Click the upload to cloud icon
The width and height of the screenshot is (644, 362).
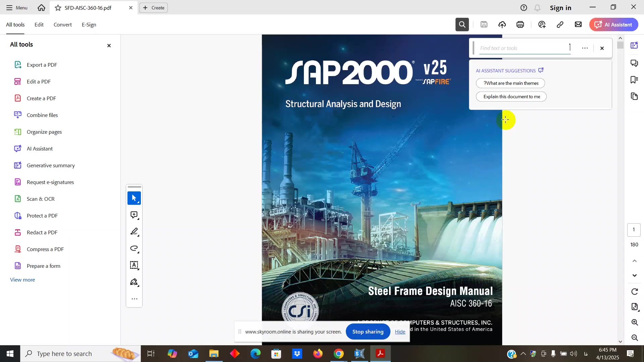[502, 24]
